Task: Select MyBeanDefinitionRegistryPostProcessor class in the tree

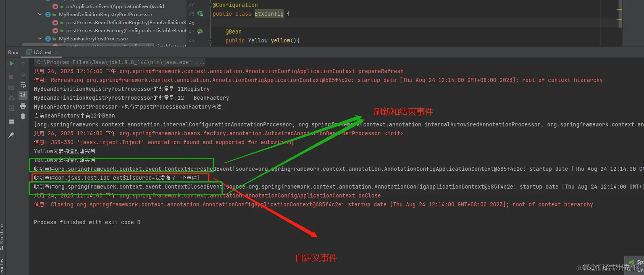Action: pos(106,15)
